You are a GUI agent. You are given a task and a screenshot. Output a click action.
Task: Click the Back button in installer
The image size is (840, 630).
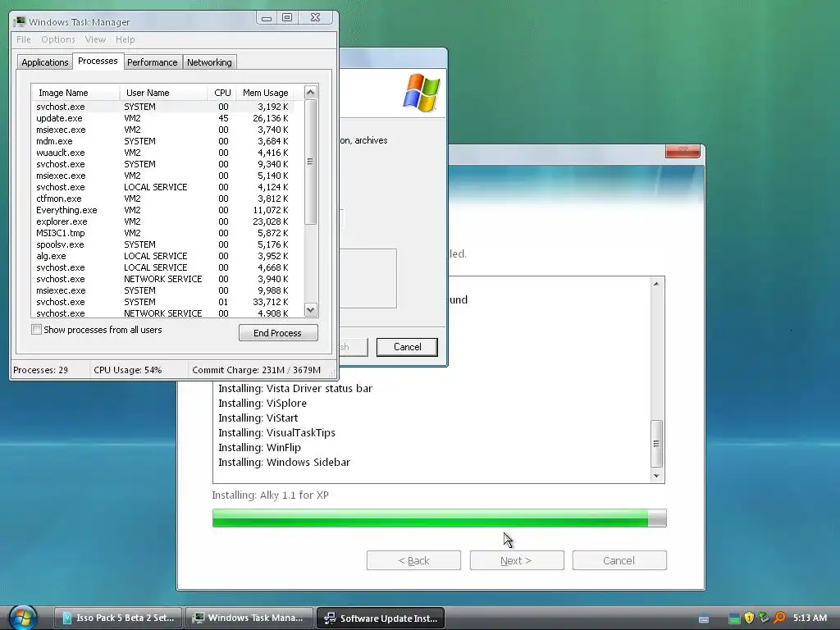[413, 560]
